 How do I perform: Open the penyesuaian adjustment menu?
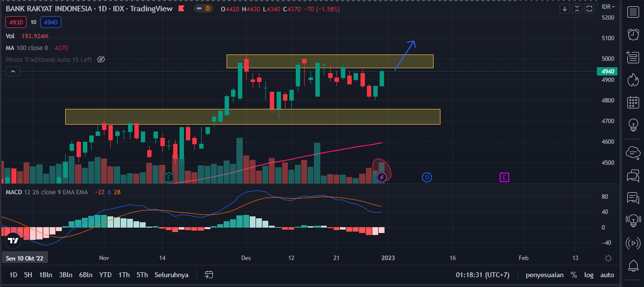544,275
